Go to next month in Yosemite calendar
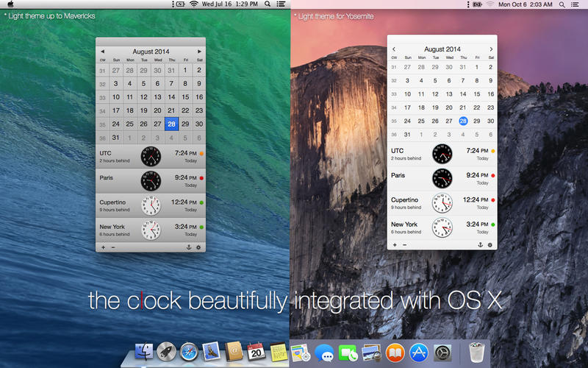The image size is (588, 368). point(491,49)
